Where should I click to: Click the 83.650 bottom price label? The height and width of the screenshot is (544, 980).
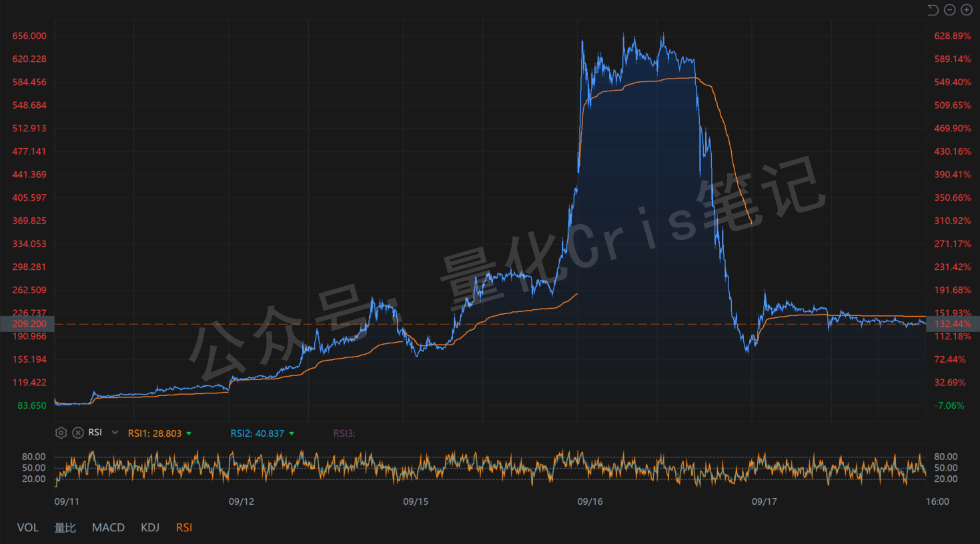(32, 405)
